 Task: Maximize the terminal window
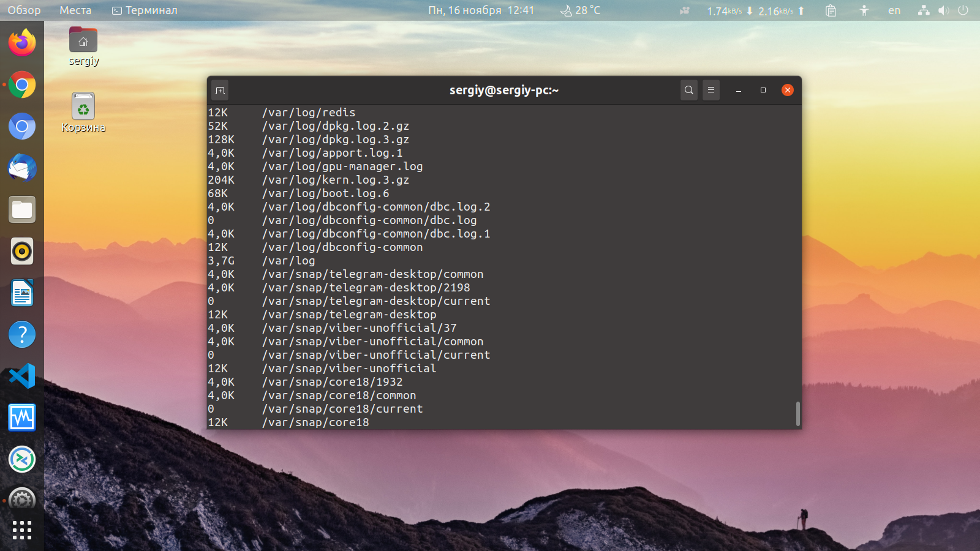pyautogui.click(x=763, y=90)
